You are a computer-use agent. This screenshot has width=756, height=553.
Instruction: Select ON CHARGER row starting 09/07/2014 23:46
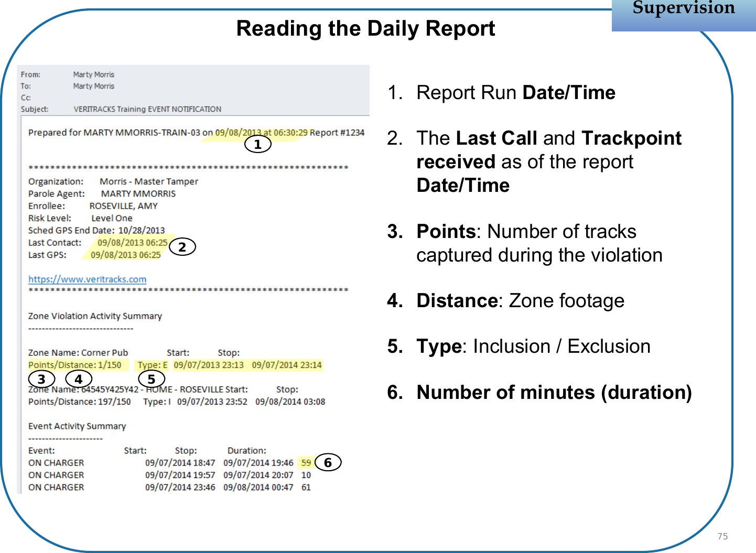coord(170,487)
